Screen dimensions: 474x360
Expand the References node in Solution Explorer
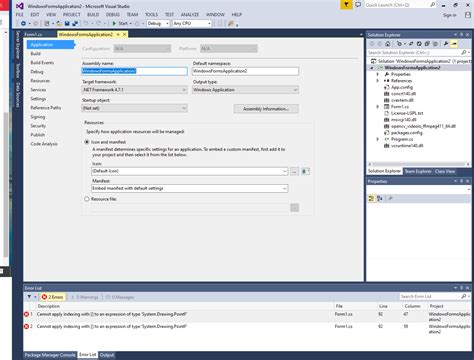coord(378,81)
